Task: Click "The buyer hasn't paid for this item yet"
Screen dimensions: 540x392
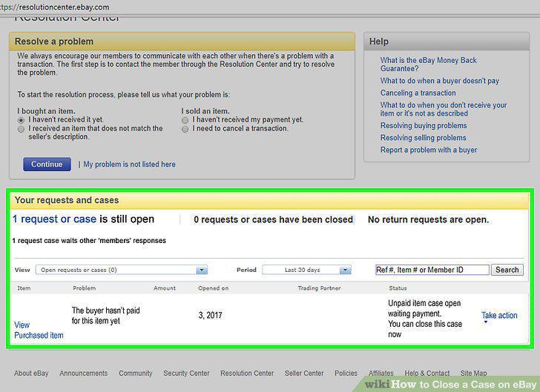Action: point(106,316)
